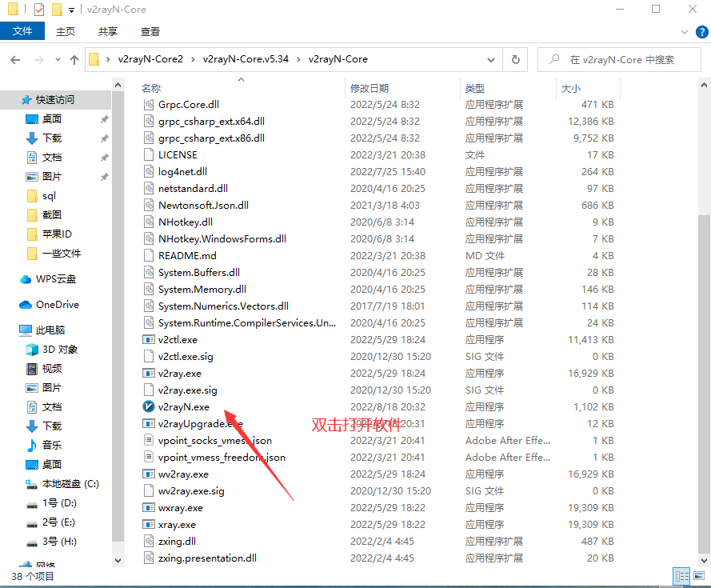
Task: Open the sql folder in quick access
Action: coord(42,195)
